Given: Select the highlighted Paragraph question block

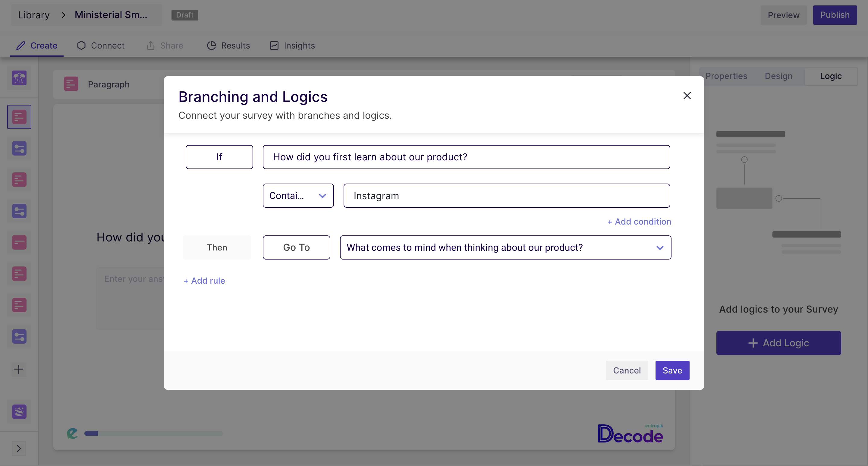Looking at the screenshot, I should click(19, 117).
